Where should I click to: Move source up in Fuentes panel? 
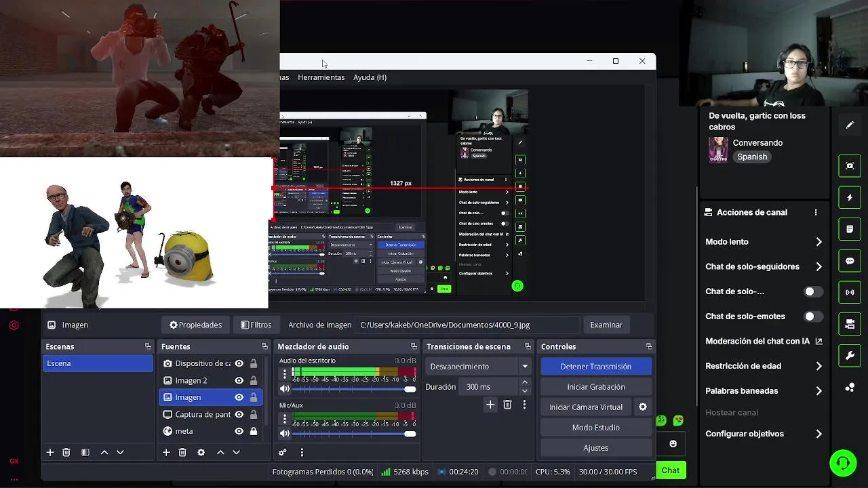pyautogui.click(x=220, y=452)
